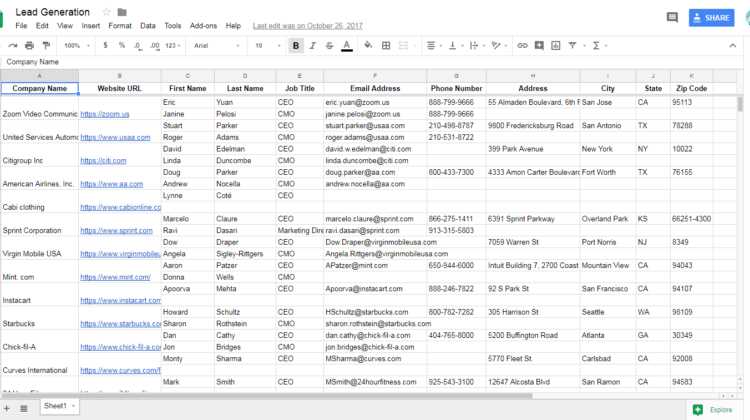Click the all sheets list icon
Viewport: 750px width, 420px height.
pos(23,408)
